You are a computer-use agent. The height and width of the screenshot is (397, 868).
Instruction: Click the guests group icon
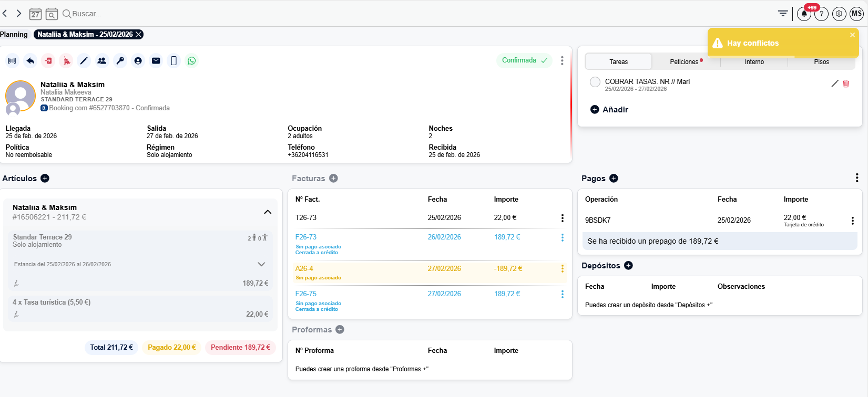102,61
